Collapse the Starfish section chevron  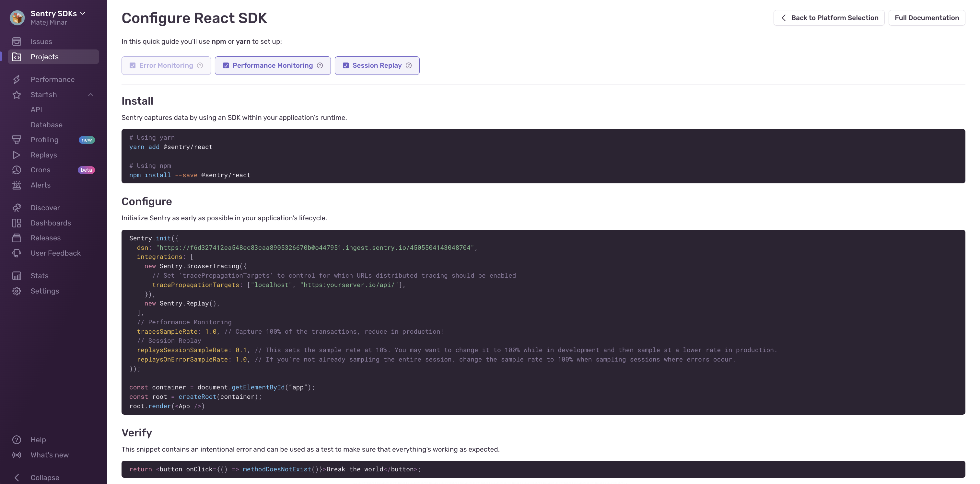(90, 95)
